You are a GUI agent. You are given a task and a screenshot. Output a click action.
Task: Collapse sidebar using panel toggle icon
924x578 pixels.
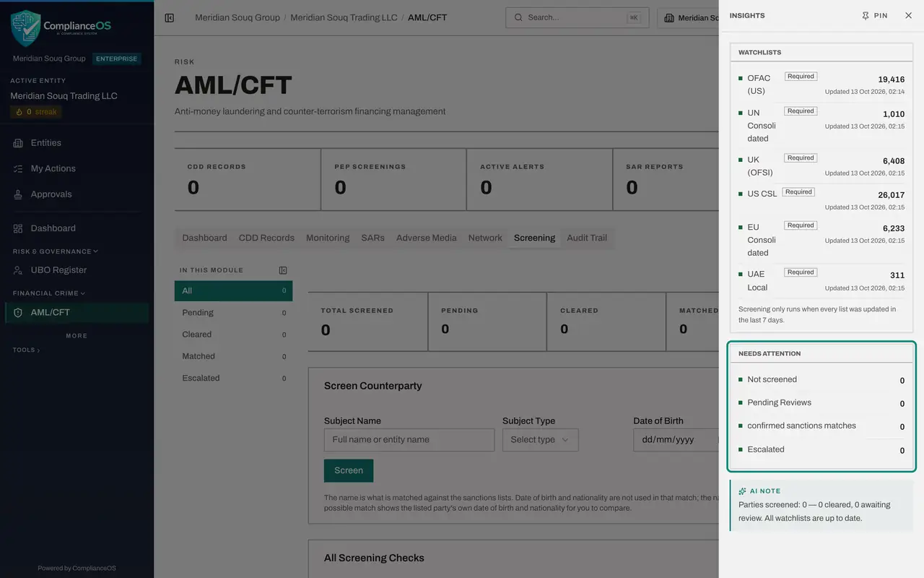pyautogui.click(x=170, y=17)
